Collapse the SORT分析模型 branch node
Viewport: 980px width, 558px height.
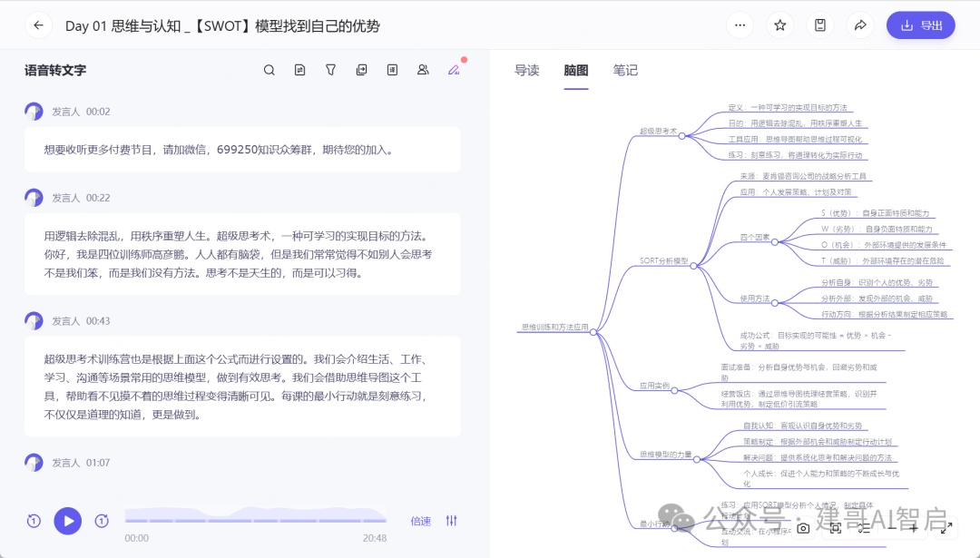point(694,265)
